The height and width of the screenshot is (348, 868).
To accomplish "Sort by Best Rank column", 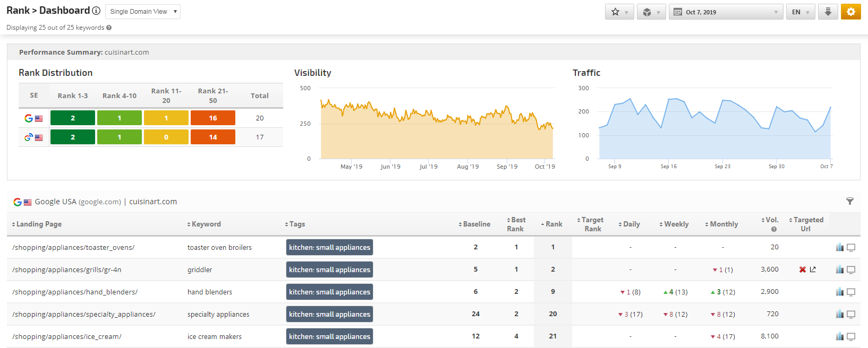I will (516, 224).
